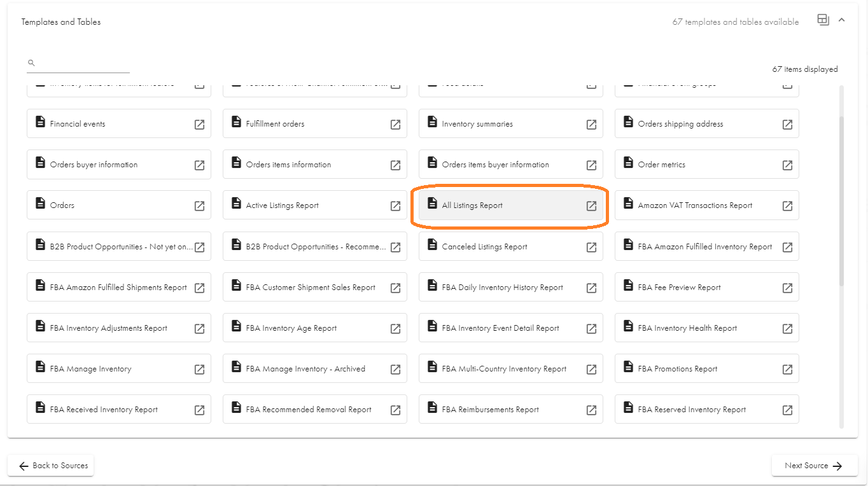Click the vertical scrollbar of the templates list
This screenshot has height=486, width=868.
pos(841,191)
